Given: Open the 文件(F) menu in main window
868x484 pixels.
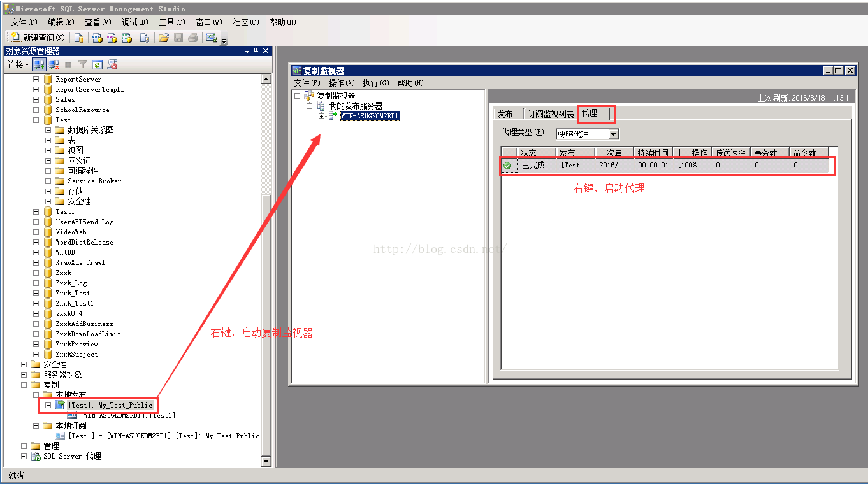Looking at the screenshot, I should coord(25,22).
